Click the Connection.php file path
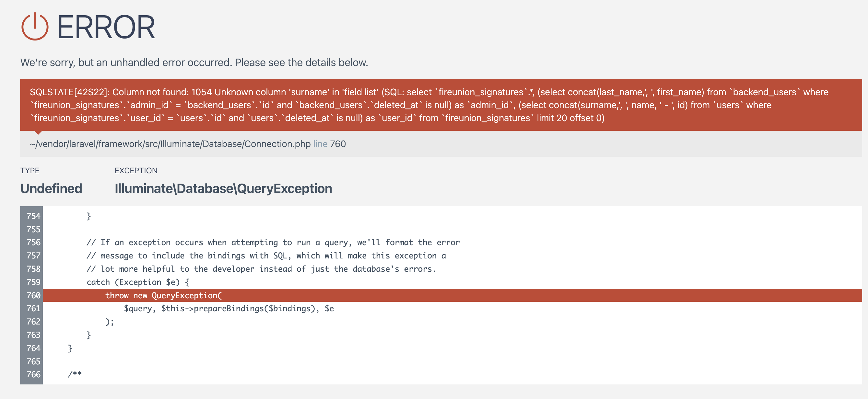Image resolution: width=868 pixels, height=399 pixels. pyautogui.click(x=170, y=144)
